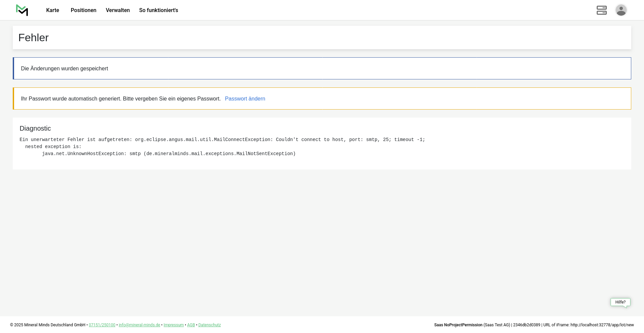Open the stacked server list icon
The image size is (644, 333).
click(601, 10)
